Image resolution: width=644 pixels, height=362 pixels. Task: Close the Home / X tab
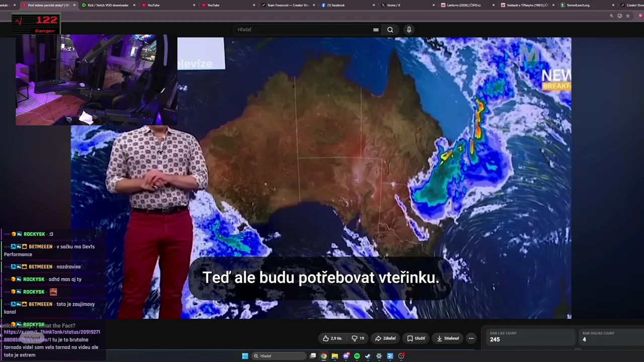[434, 5]
